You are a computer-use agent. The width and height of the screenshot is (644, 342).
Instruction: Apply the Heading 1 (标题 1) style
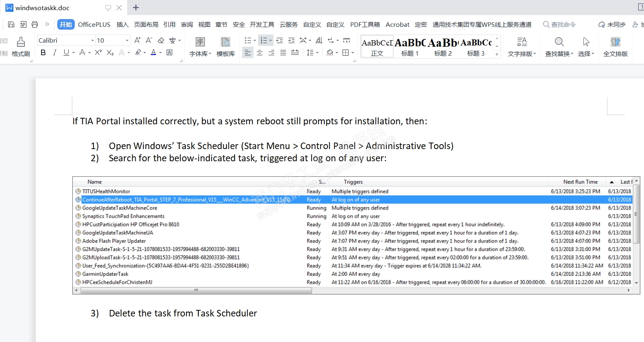pos(410,47)
